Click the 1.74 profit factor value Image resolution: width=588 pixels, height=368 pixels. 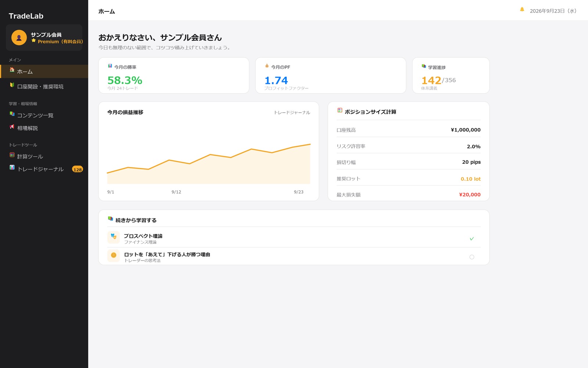[276, 80]
